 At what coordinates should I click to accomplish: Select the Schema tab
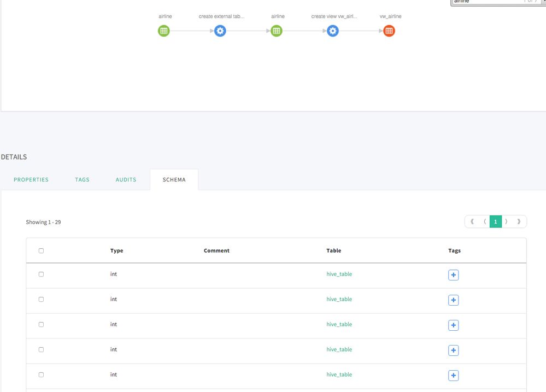pos(174,180)
